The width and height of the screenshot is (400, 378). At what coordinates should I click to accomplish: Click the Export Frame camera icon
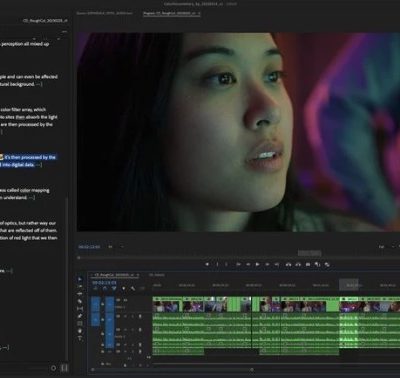[x=308, y=264]
